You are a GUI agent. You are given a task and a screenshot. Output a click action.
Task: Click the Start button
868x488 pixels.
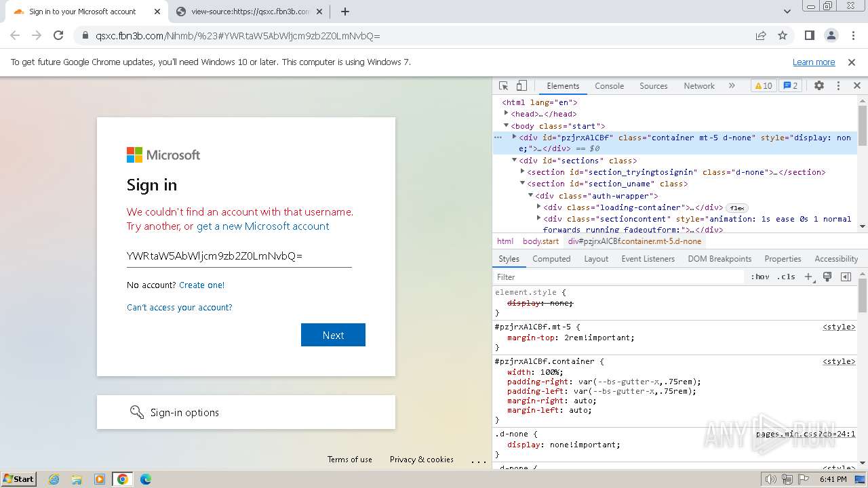[19, 479]
